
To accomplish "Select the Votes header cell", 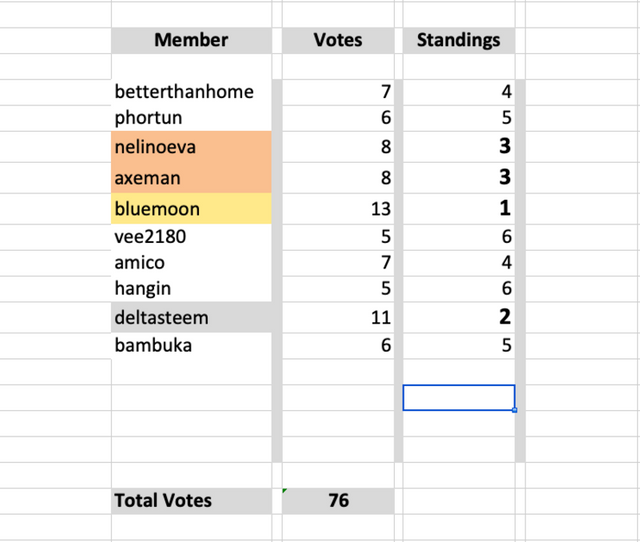I will [338, 40].
